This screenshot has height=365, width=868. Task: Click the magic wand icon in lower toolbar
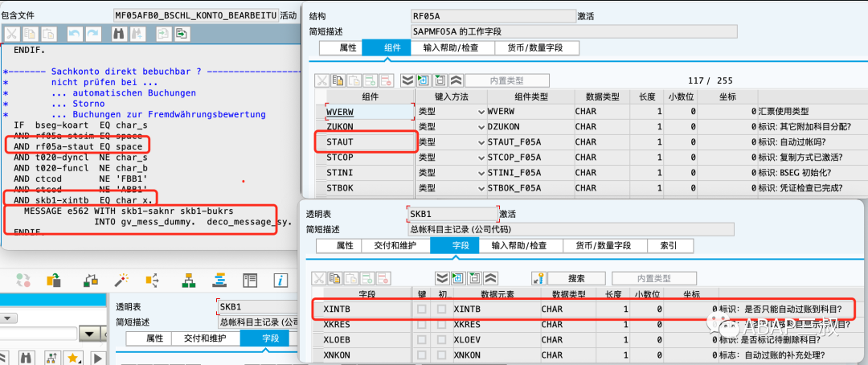[122, 279]
